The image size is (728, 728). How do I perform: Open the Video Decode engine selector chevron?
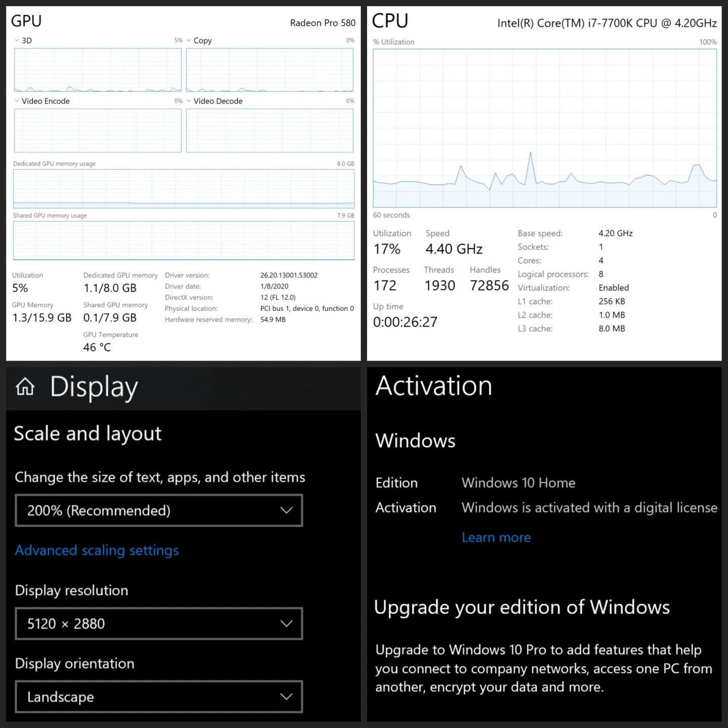[x=189, y=101]
